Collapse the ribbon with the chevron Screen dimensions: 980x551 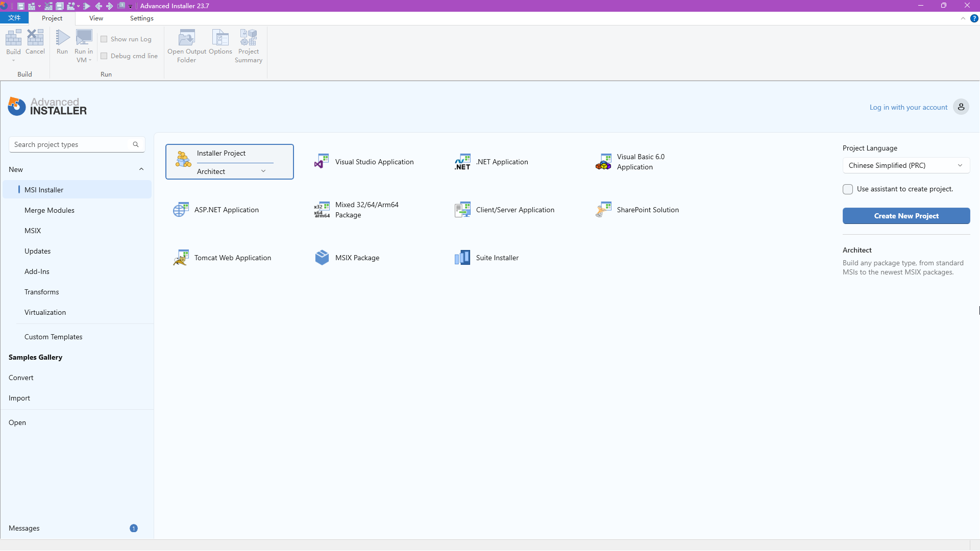[963, 18]
